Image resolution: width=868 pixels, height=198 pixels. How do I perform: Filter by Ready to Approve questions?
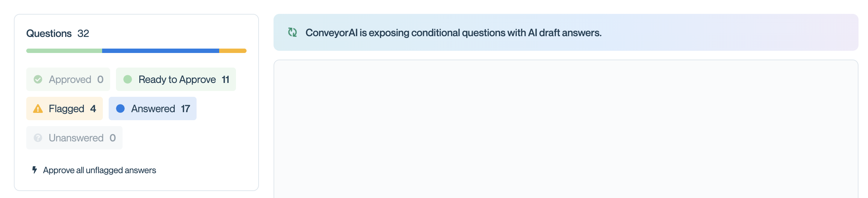(176, 79)
